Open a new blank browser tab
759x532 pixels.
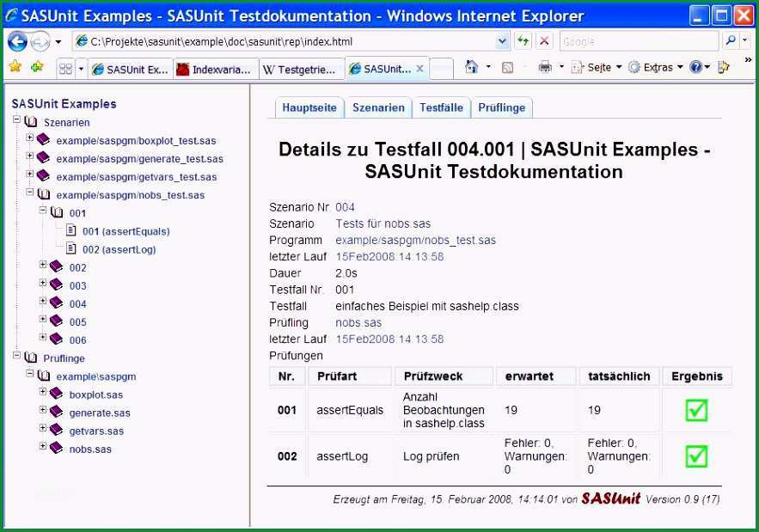(x=442, y=69)
